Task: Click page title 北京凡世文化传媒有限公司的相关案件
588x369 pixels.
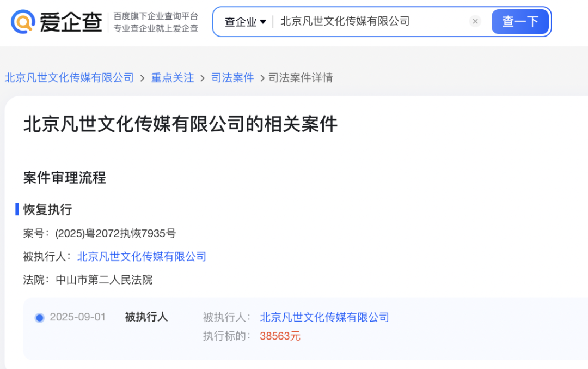Action: tap(180, 124)
